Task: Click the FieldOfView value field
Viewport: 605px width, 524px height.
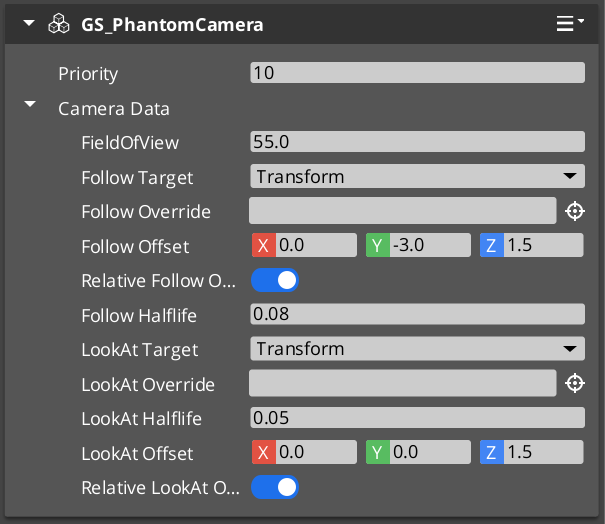Action: [416, 142]
